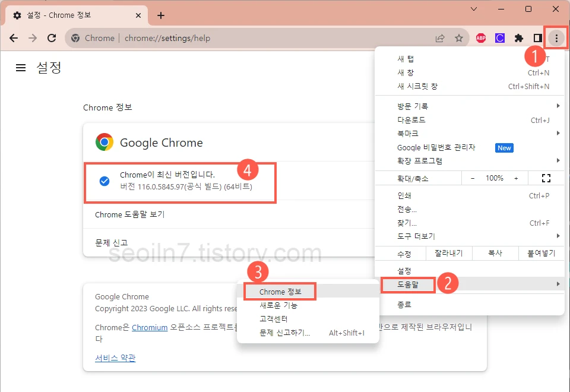Click the browser back arrow
This screenshot has width=570, height=392.
tap(14, 38)
